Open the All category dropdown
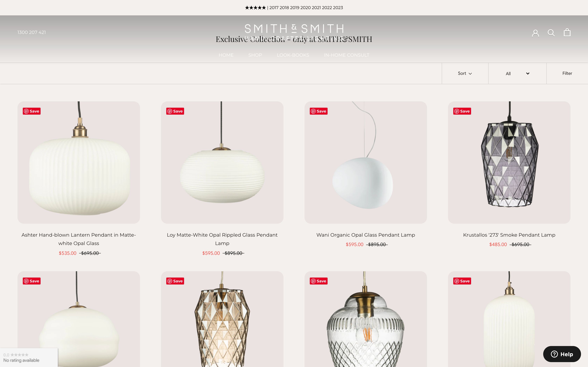This screenshot has width=588, height=367. pyautogui.click(x=517, y=74)
